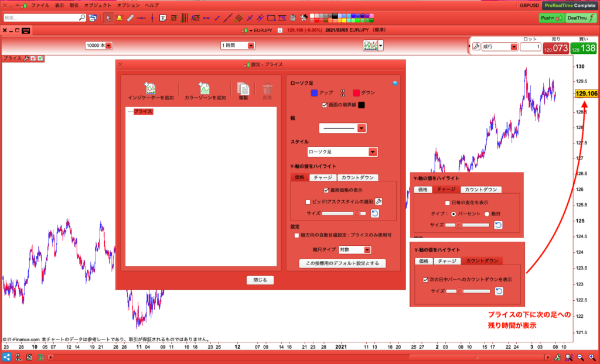
Task: Select the 絶対 radio button
Action: (x=487, y=214)
